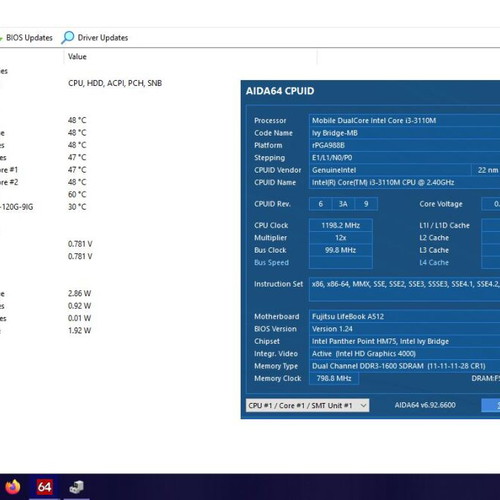Click the L1I / L1D Cache label
This screenshot has width=500, height=500.
444,225
